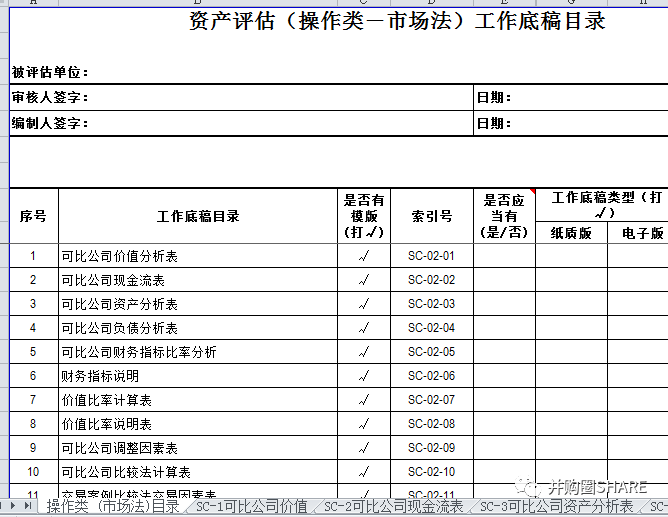The image size is (668, 517).
Task: Click the red comment indicator on 是否应当有 header
Action: coord(532,191)
